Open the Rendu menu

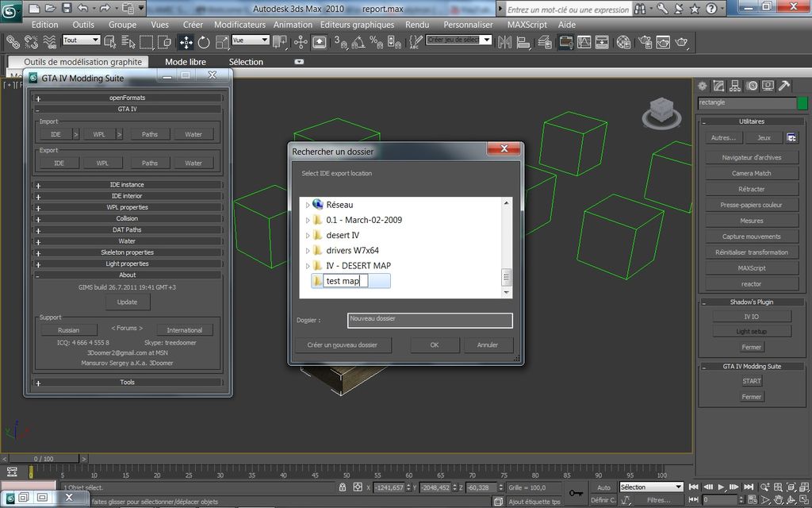(417, 25)
